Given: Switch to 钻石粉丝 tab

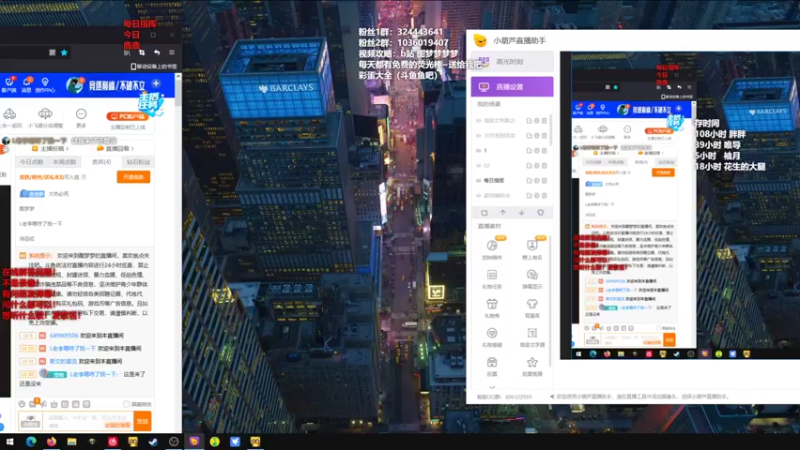Looking at the screenshot, I should (x=138, y=162).
